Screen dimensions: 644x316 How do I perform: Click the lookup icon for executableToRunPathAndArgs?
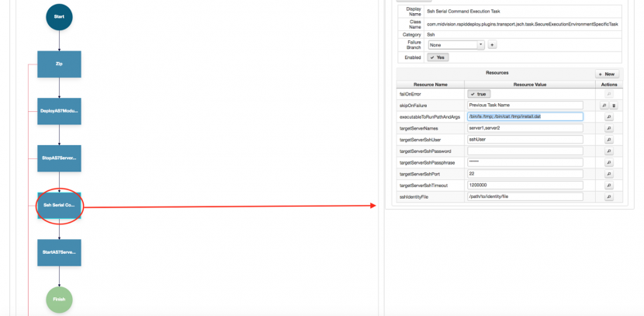point(608,116)
